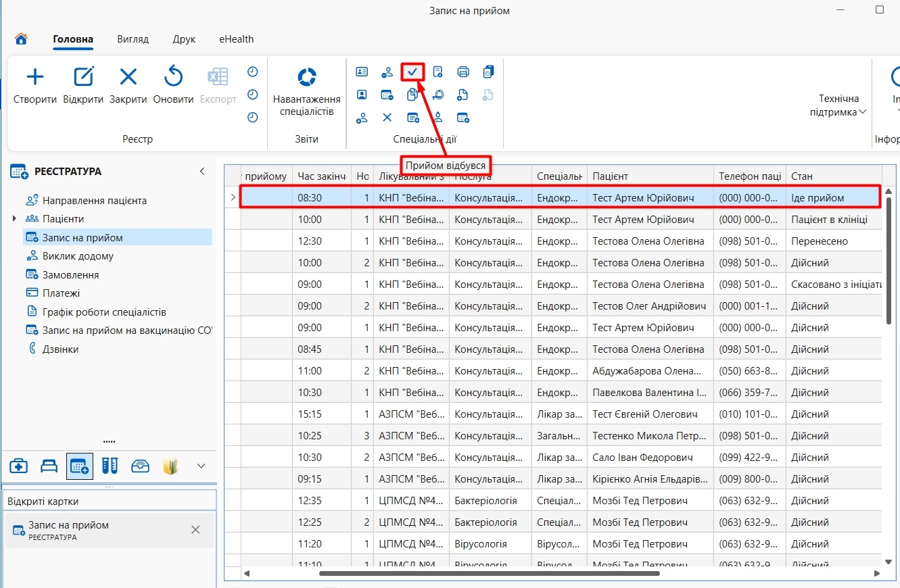Open Платежі in the sidebar
The width and height of the screenshot is (900, 588).
coord(61,293)
